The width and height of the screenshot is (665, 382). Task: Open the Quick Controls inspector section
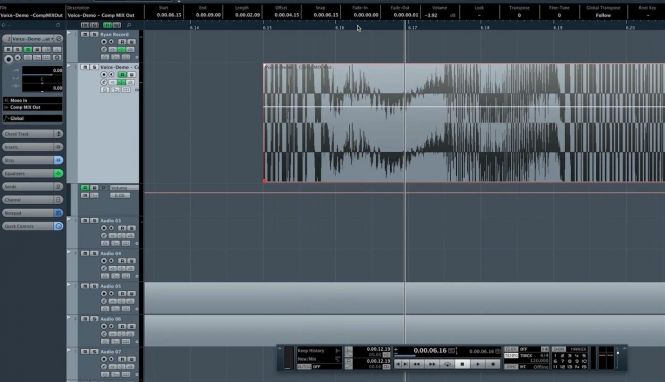[x=32, y=226]
